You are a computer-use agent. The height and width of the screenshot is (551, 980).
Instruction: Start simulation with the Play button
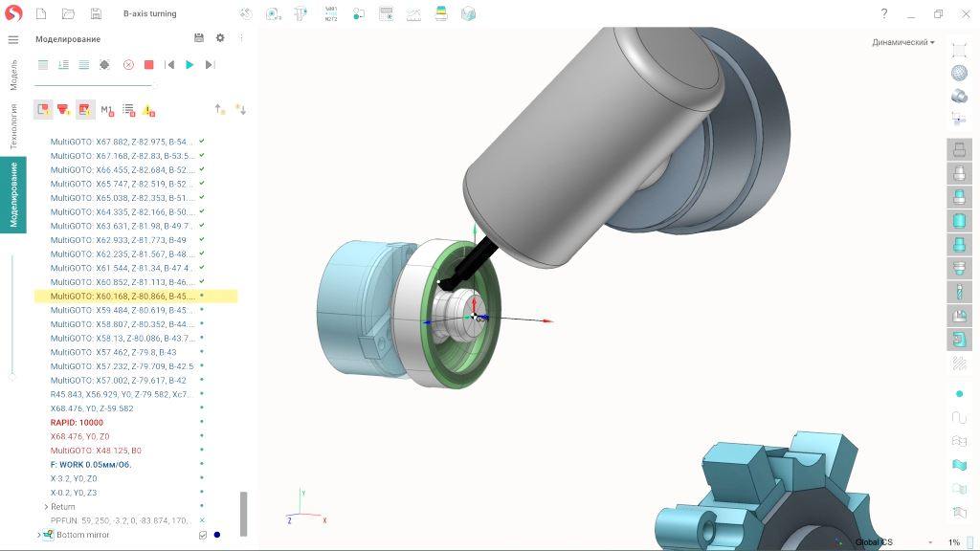189,65
